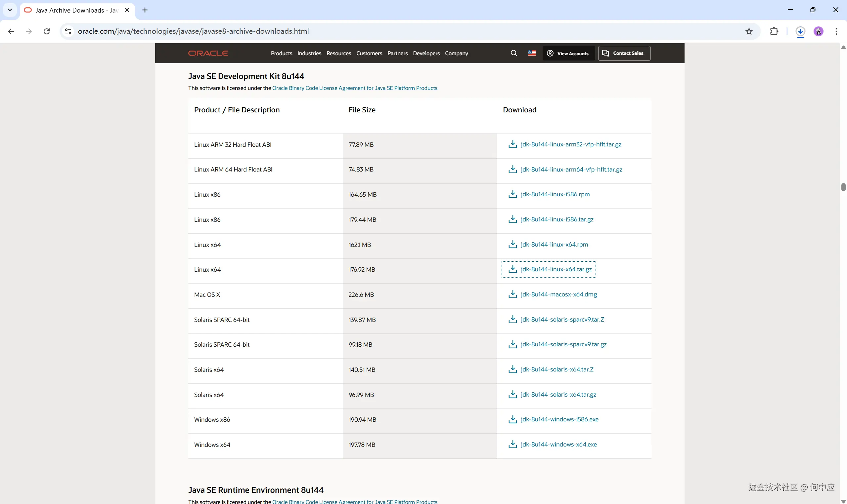The width and height of the screenshot is (847, 504).
Task: Bookmark this page with star icon
Action: pyautogui.click(x=749, y=31)
